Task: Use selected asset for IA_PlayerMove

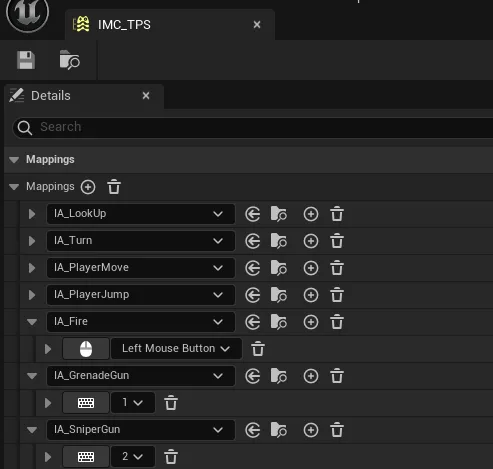Action: pos(253,268)
